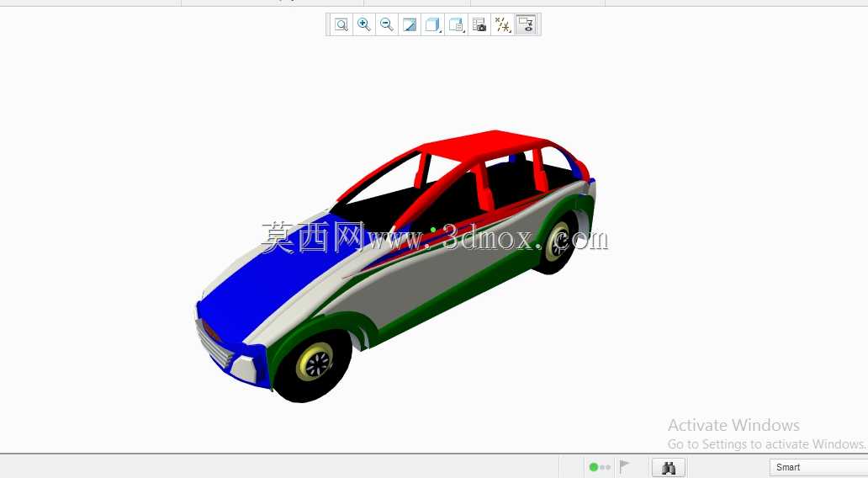Open the Datum Display Filters icon
This screenshot has height=478, width=868.
pos(503,24)
